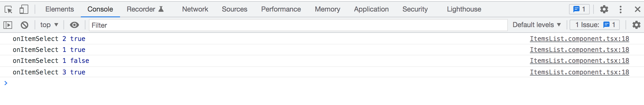
Task: Close the DevTools panel
Action: tap(638, 9)
